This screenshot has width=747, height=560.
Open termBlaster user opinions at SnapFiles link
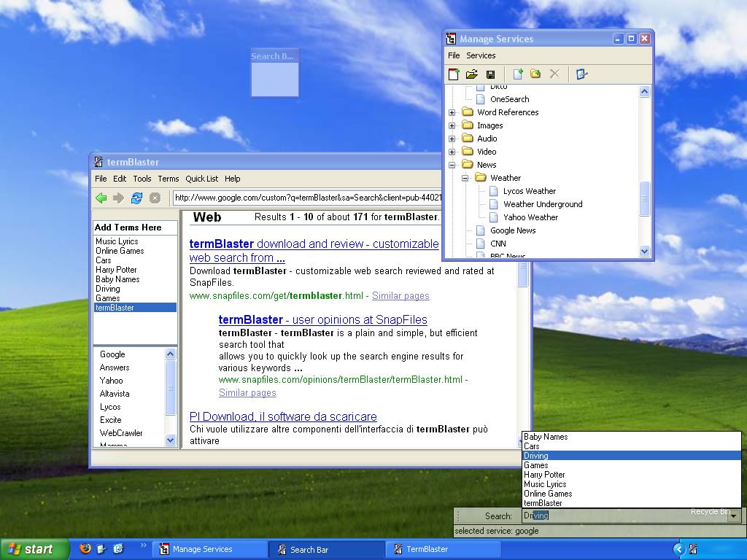tap(323, 319)
